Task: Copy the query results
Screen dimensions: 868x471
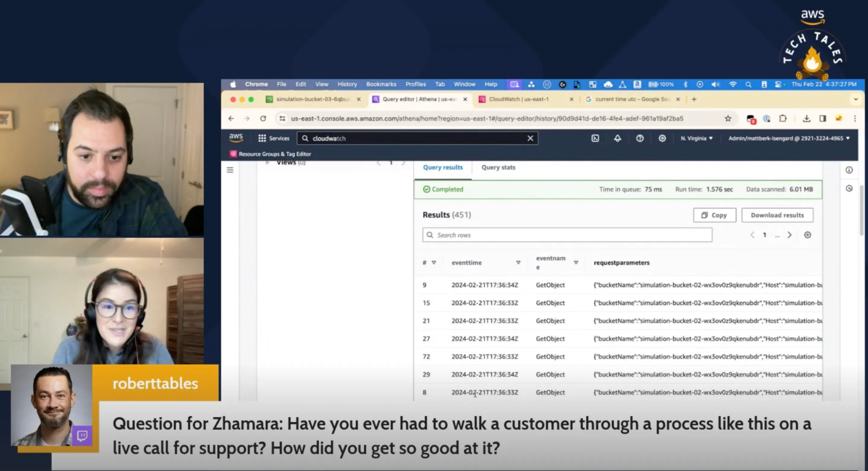Action: [x=714, y=215]
